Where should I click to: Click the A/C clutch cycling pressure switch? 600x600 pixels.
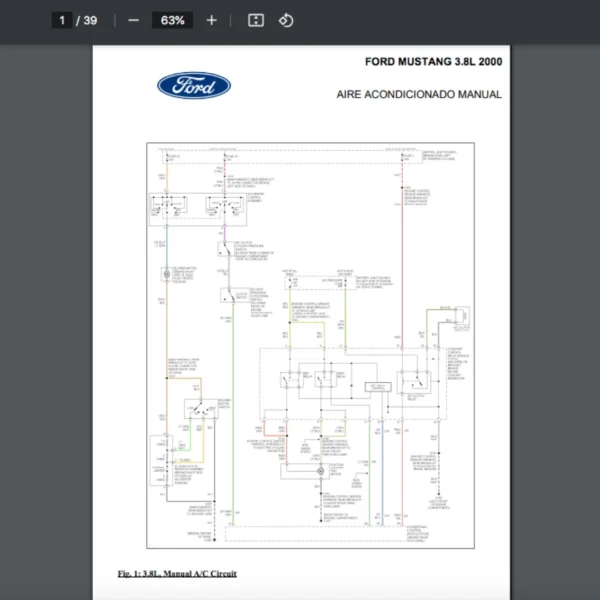[x=224, y=249]
